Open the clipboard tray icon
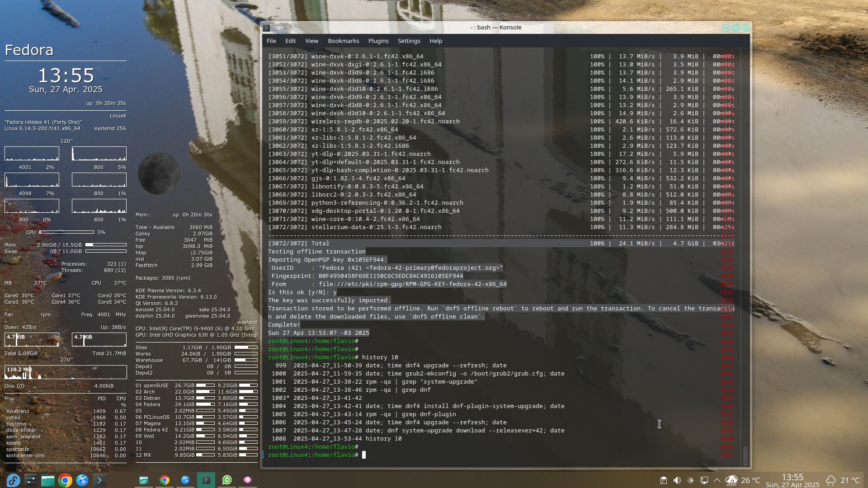 pos(663,480)
